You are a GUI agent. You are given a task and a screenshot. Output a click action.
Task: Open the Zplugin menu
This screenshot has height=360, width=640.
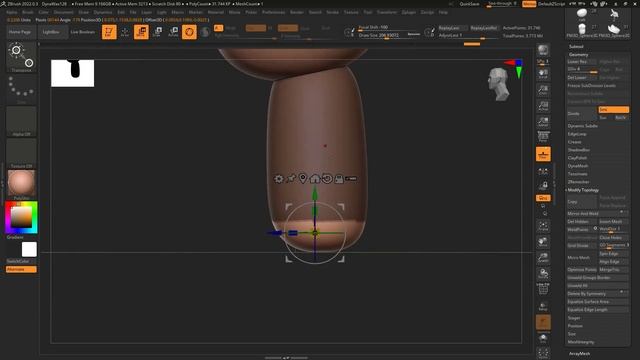409,12
